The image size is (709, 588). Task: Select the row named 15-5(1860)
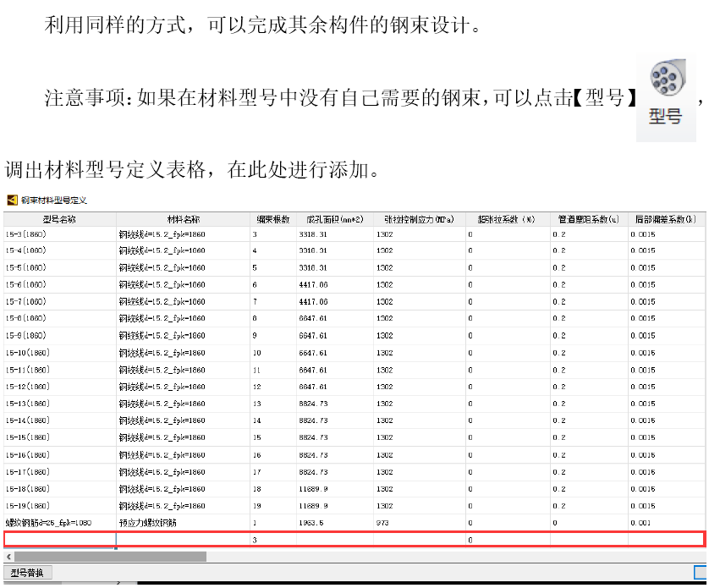click(354, 267)
